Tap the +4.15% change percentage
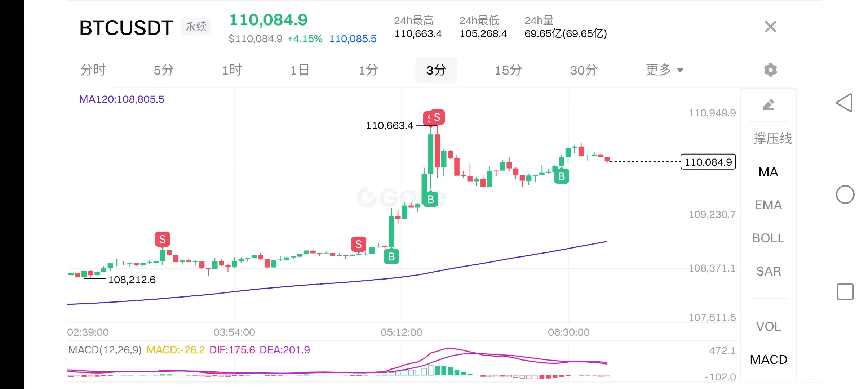Image resolution: width=868 pixels, height=389 pixels. point(305,39)
